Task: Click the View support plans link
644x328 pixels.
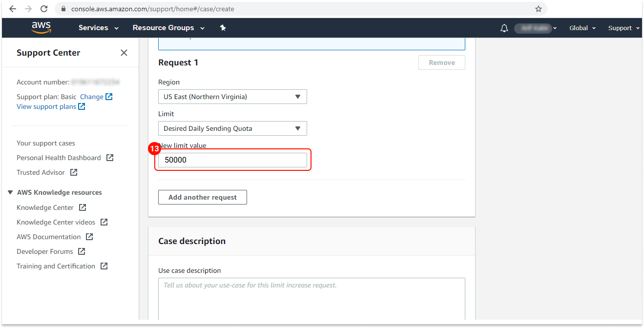Action: tap(46, 106)
